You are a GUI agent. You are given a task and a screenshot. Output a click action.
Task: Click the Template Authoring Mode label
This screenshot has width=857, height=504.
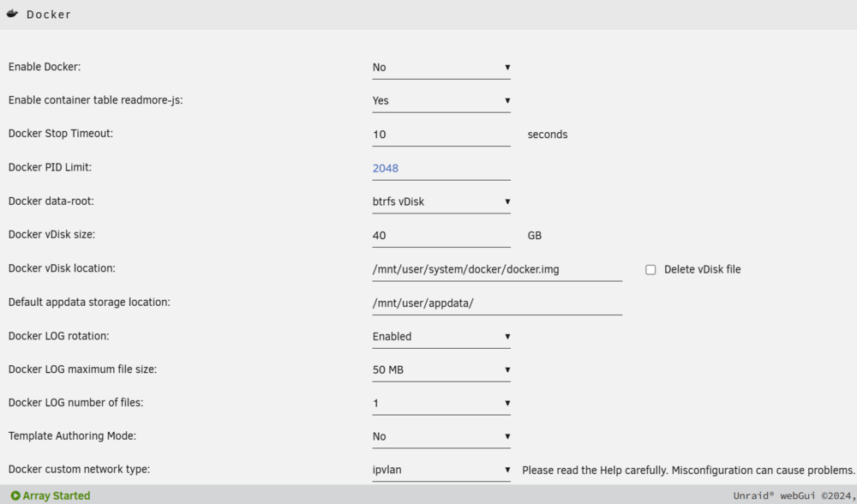(x=72, y=436)
